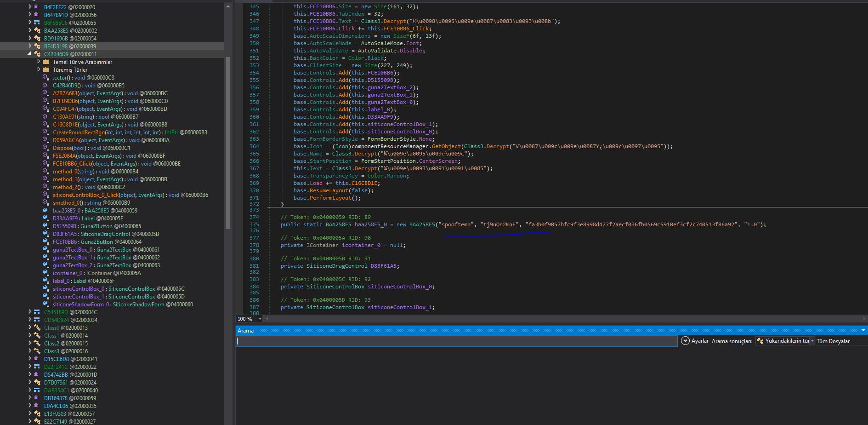Screen dimensions: 868x425
Task: Collapse the C42B46D9 tree node
Action: (30, 54)
